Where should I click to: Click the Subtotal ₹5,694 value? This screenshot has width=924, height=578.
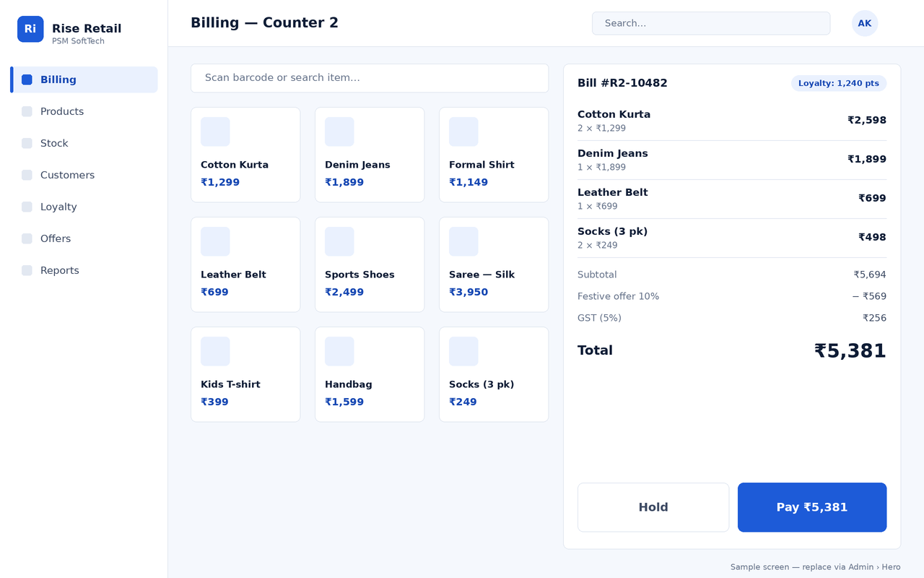(870, 275)
